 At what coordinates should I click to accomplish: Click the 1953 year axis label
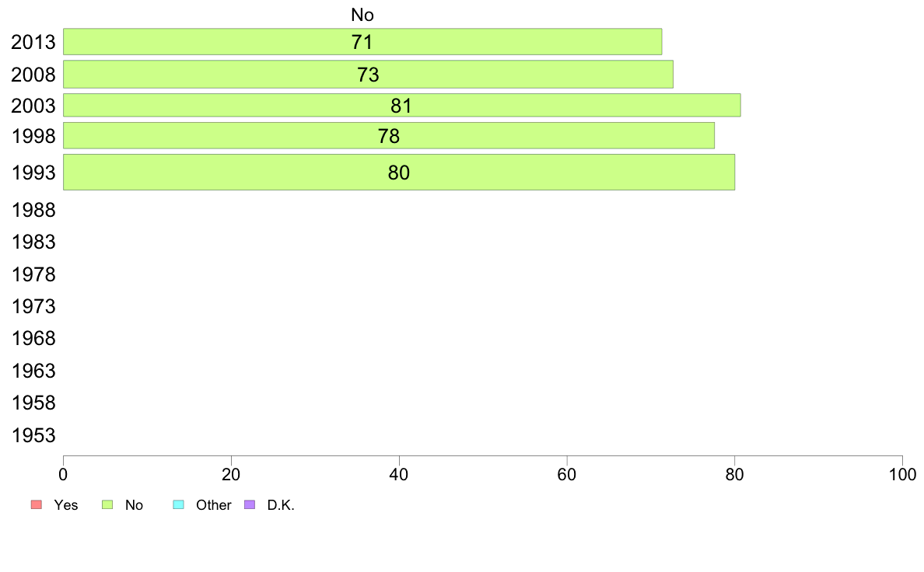33,435
